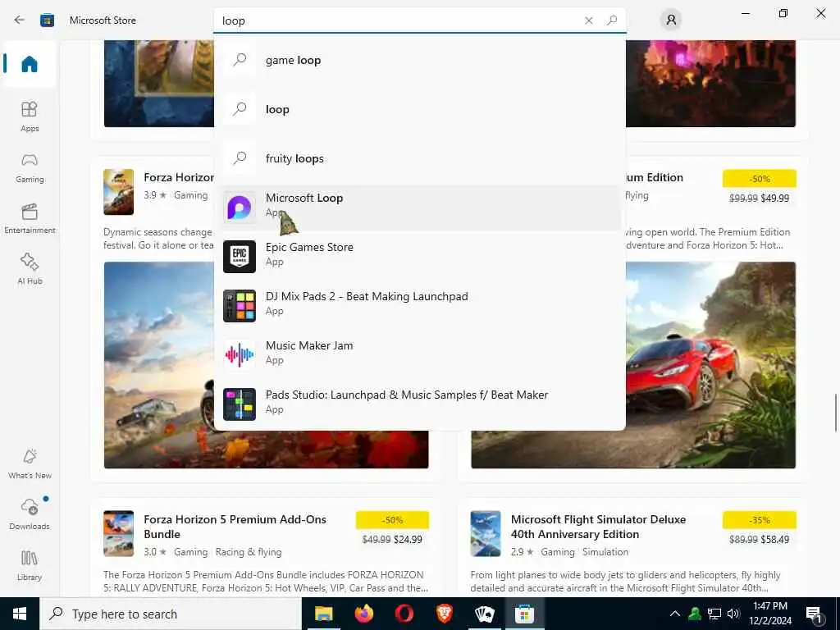
Task: Select Microsoft Loop from suggestions
Action: click(x=419, y=208)
